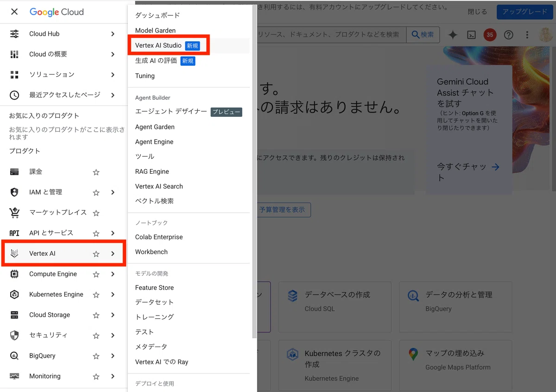
Task: Follow the 今すぐチャット link
Action: (468, 172)
